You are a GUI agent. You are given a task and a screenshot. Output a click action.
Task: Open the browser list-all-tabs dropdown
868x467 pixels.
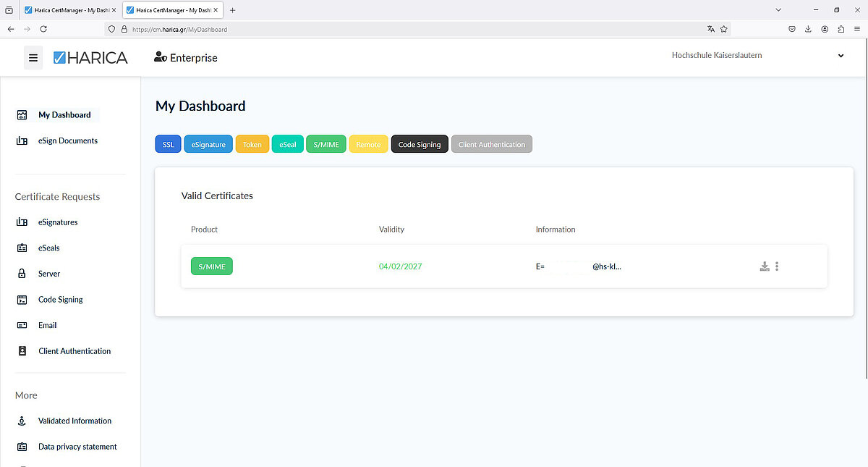(778, 10)
